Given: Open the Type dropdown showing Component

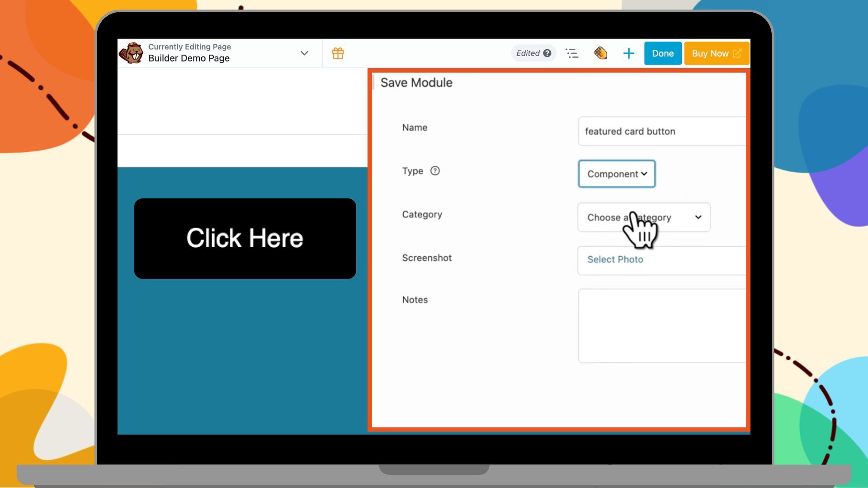Looking at the screenshot, I should point(616,174).
